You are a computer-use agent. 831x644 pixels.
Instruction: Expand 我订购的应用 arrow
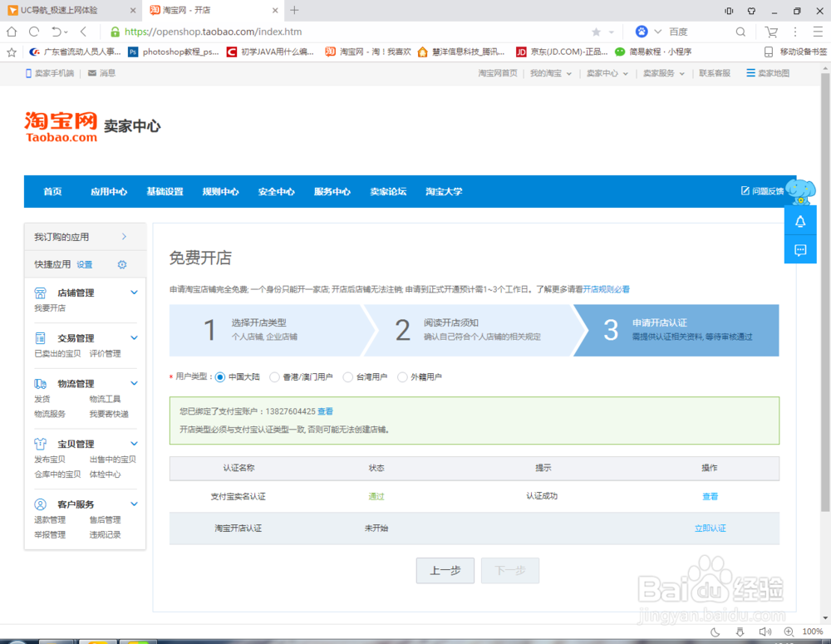coord(124,236)
